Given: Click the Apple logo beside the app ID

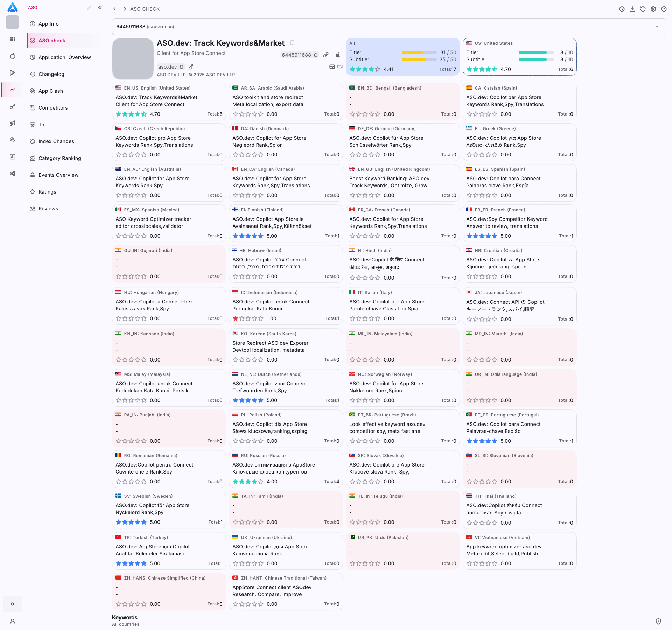Looking at the screenshot, I should click(338, 55).
